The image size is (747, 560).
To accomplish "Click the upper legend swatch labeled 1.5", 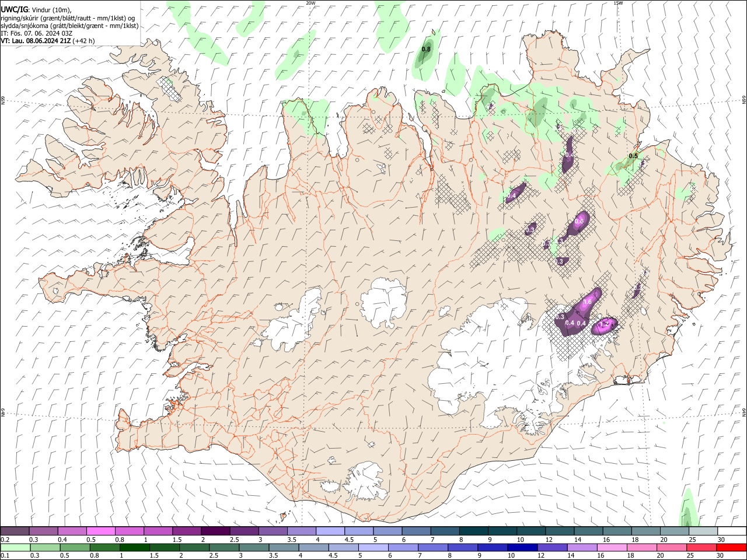I will click(186, 531).
